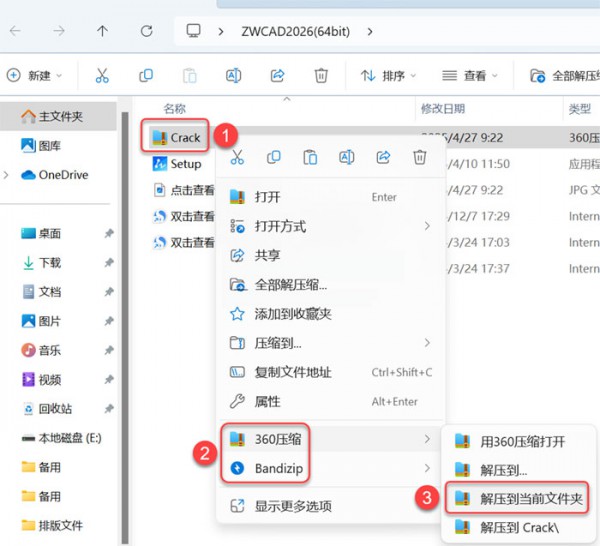Open 回收站 in the sidebar
Image resolution: width=600 pixels, height=546 pixels.
click(47, 409)
